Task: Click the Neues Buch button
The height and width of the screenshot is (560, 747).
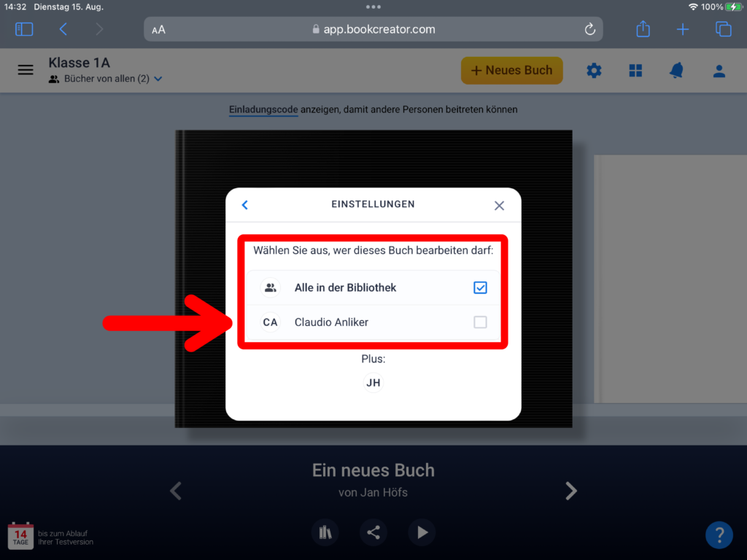Action: click(x=511, y=71)
